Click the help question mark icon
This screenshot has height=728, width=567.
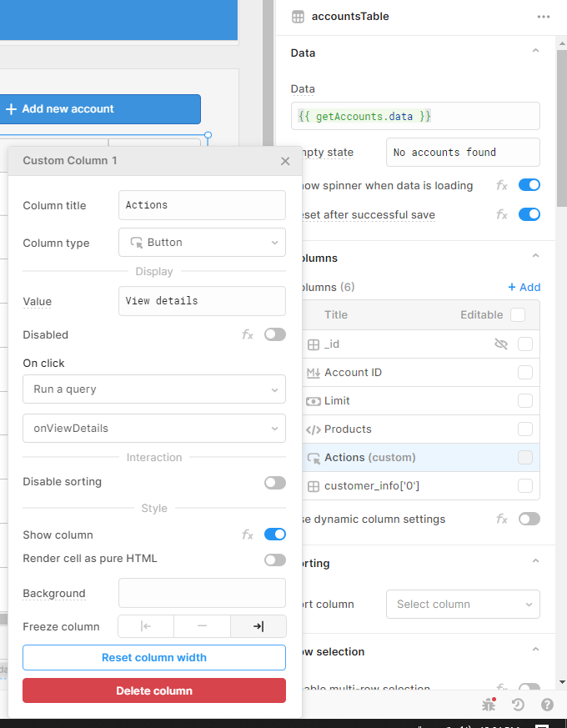[547, 705]
